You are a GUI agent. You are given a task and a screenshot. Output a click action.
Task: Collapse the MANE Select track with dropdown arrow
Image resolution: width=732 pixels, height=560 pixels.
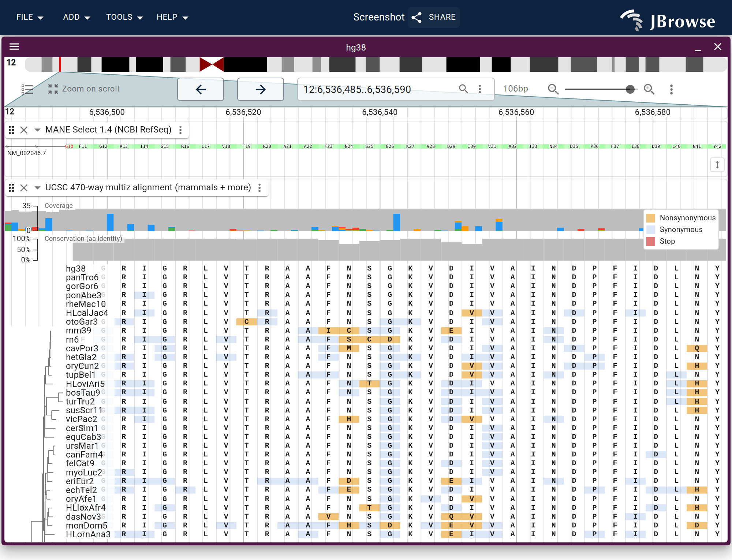[37, 130]
